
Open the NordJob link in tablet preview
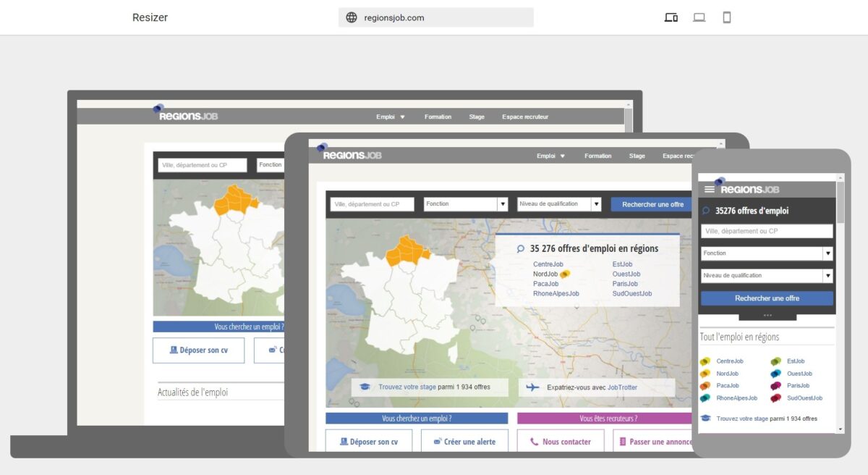tap(545, 274)
